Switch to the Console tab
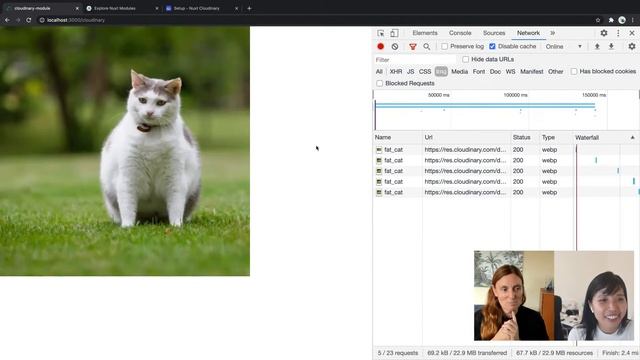Screen dimensions: 640x360 (x=460, y=33)
